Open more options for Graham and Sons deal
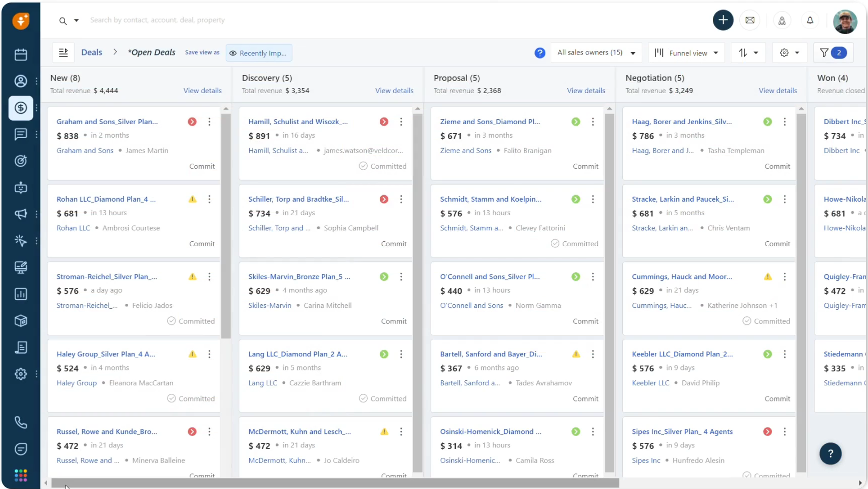Viewport: 868px width, 489px height. 209,122
